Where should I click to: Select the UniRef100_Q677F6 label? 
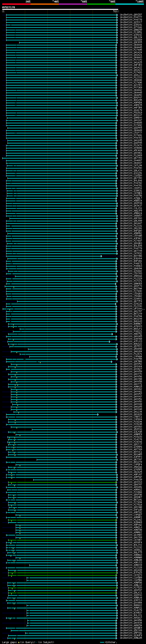(x=131, y=301)
